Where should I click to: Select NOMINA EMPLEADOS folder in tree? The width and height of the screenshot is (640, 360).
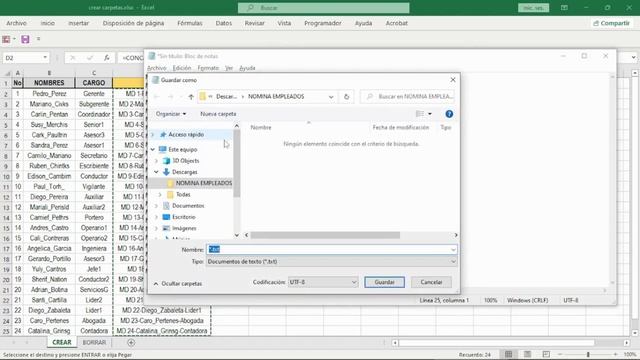click(x=203, y=183)
